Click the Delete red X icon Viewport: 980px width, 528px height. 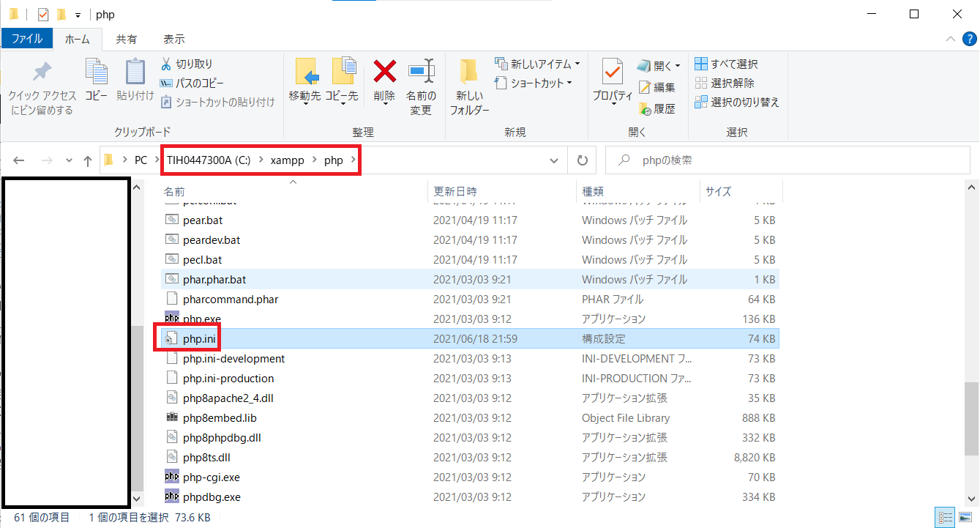pos(385,71)
